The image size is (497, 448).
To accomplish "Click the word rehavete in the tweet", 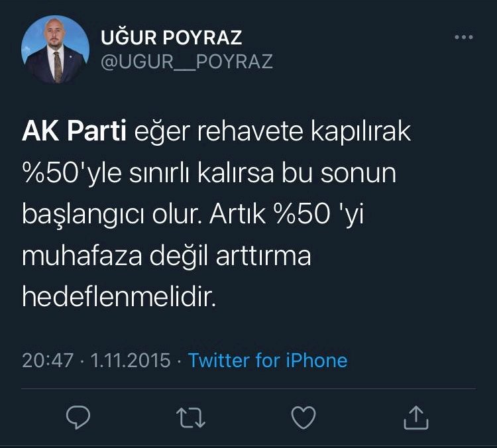I will pyautogui.click(x=250, y=131).
